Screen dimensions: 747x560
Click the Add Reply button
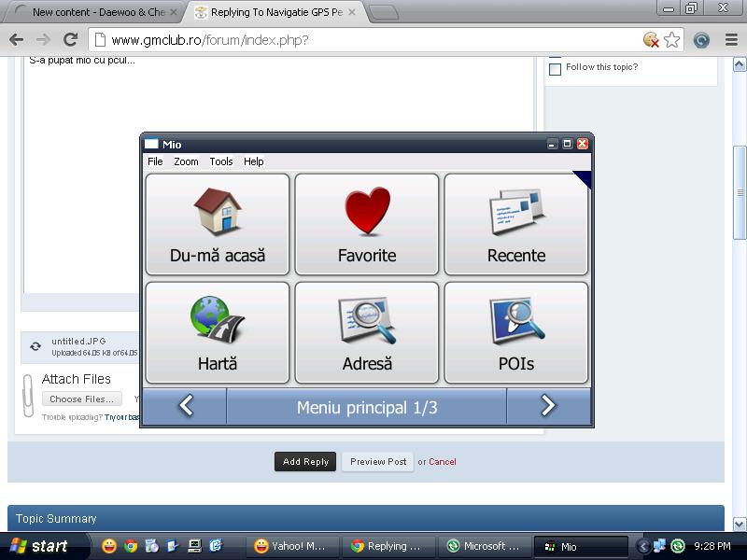(305, 461)
